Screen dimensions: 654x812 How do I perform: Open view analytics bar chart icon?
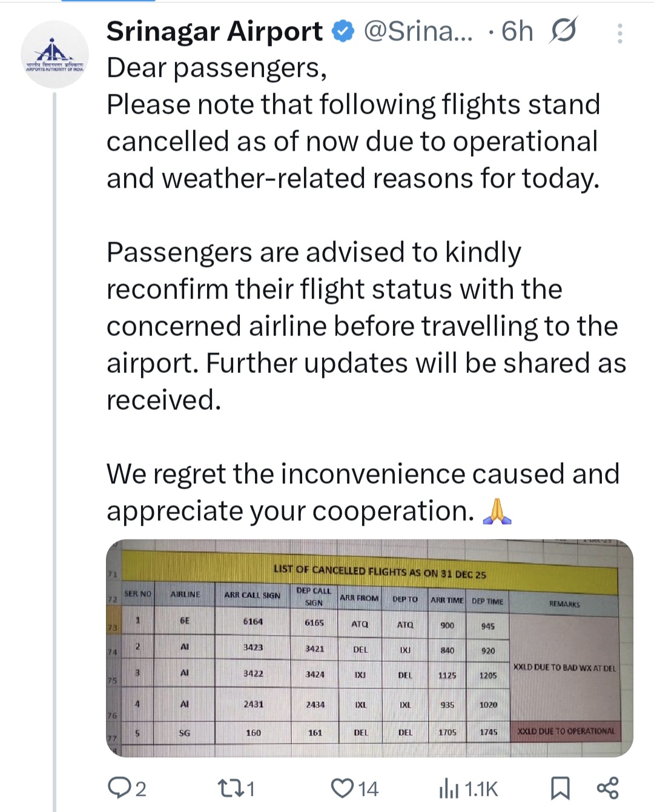[x=449, y=788]
